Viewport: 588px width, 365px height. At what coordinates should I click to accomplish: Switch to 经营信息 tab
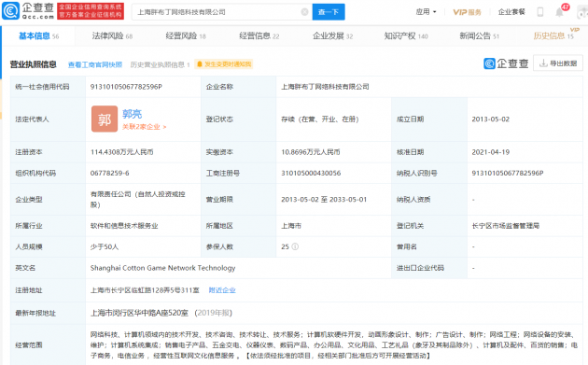tap(259, 36)
